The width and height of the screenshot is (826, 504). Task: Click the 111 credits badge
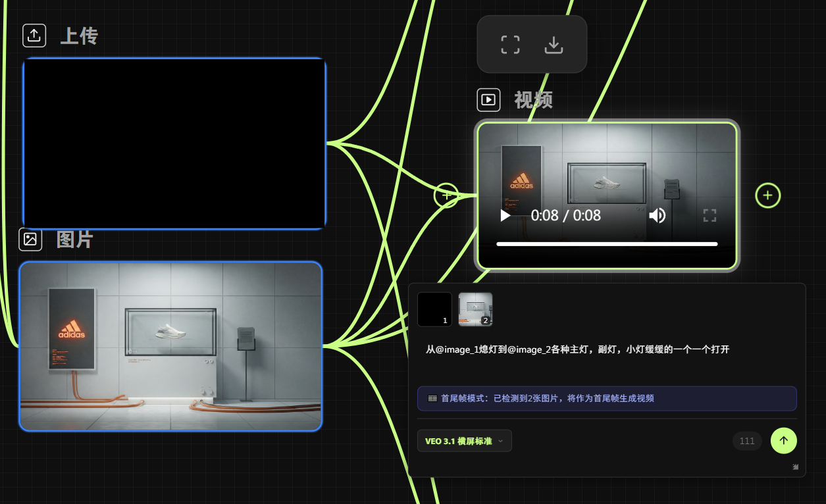click(x=747, y=441)
